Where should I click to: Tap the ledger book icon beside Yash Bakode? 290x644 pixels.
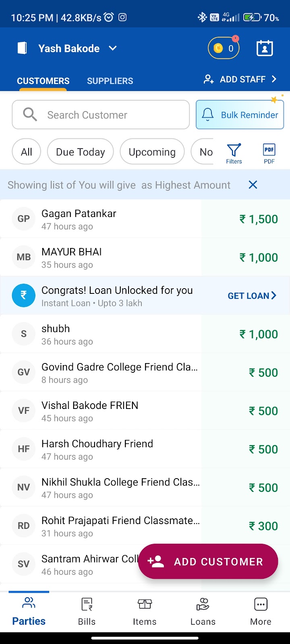[x=23, y=48]
